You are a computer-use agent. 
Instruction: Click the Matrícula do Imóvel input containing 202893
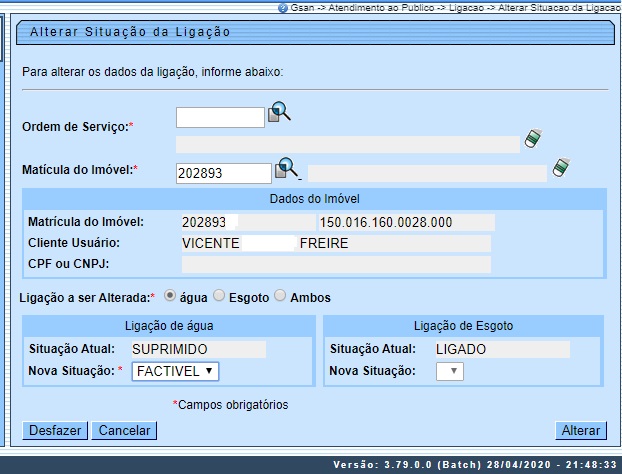tap(223, 173)
